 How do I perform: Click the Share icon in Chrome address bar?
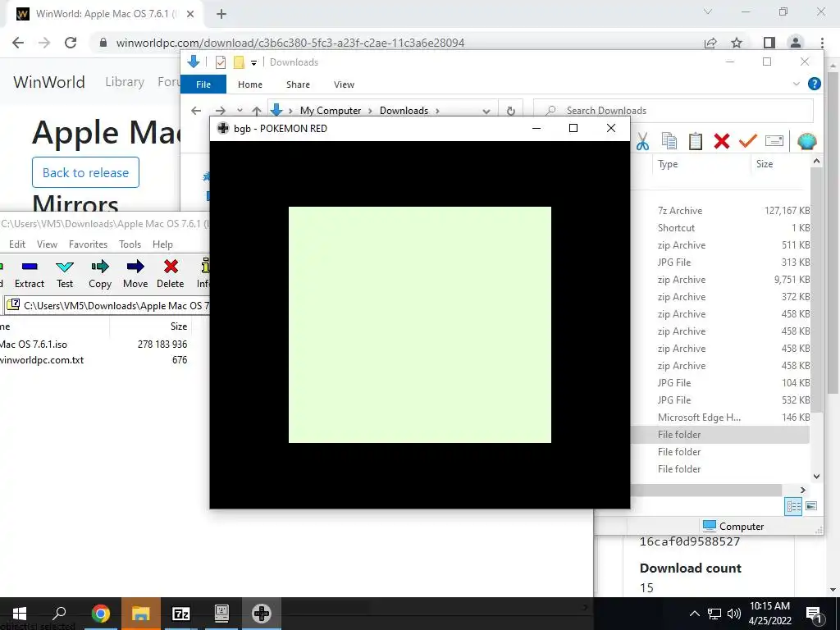(710, 43)
